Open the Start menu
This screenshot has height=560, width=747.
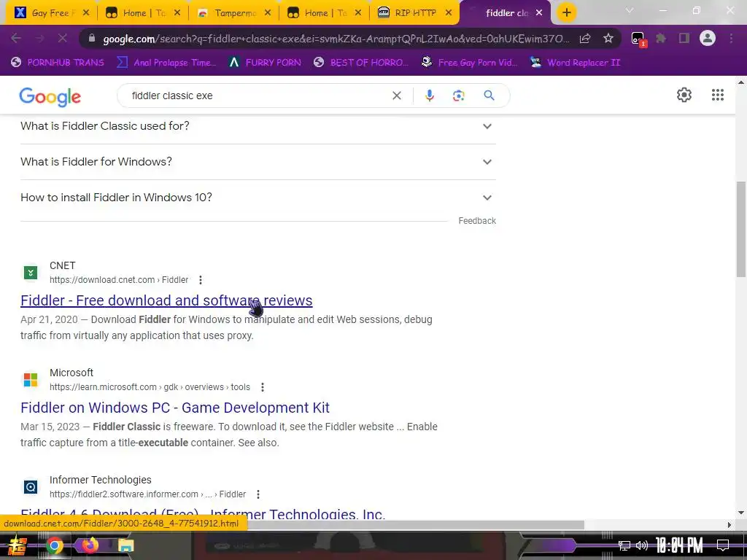(18, 545)
